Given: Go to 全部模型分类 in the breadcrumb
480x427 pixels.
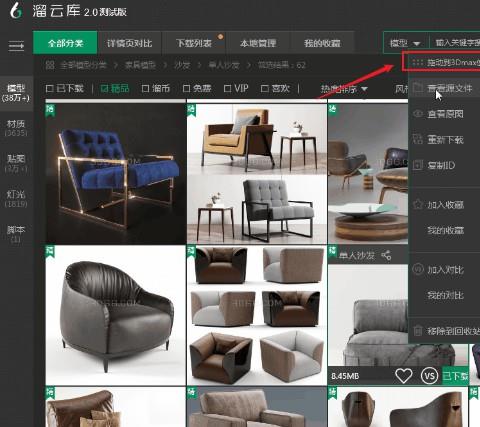Looking at the screenshot, I should click(x=83, y=65).
